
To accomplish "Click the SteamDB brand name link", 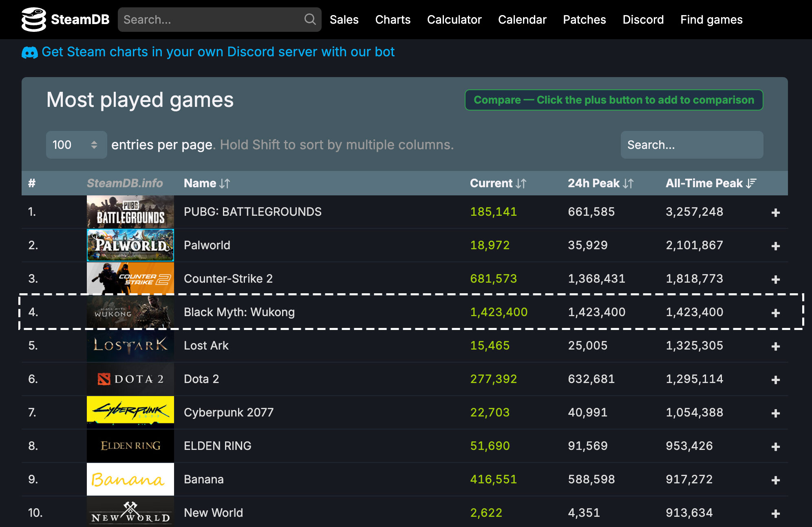I will coord(80,20).
